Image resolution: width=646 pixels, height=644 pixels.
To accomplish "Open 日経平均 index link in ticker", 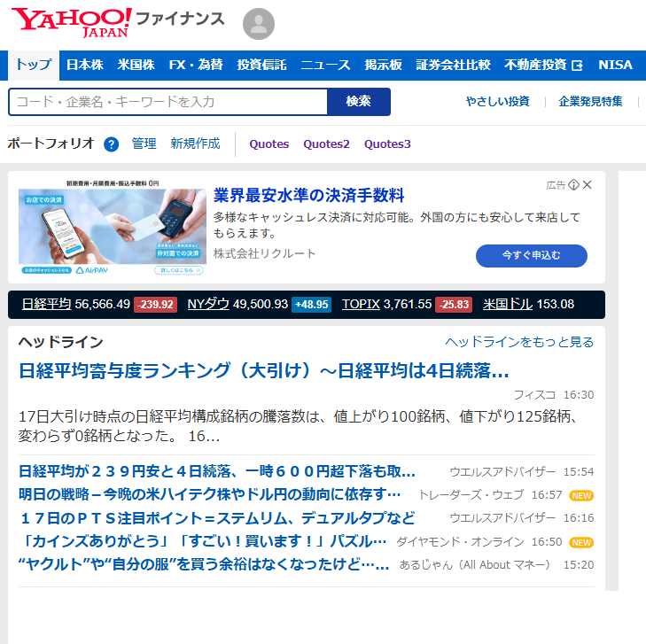I will (46, 304).
